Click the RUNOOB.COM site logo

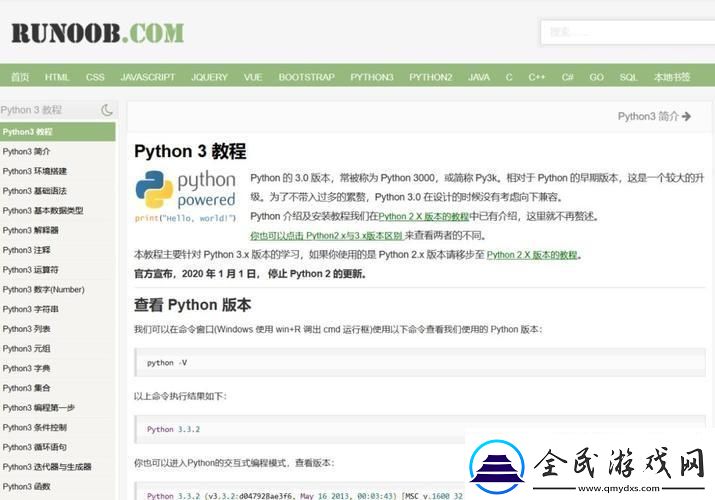point(98,33)
